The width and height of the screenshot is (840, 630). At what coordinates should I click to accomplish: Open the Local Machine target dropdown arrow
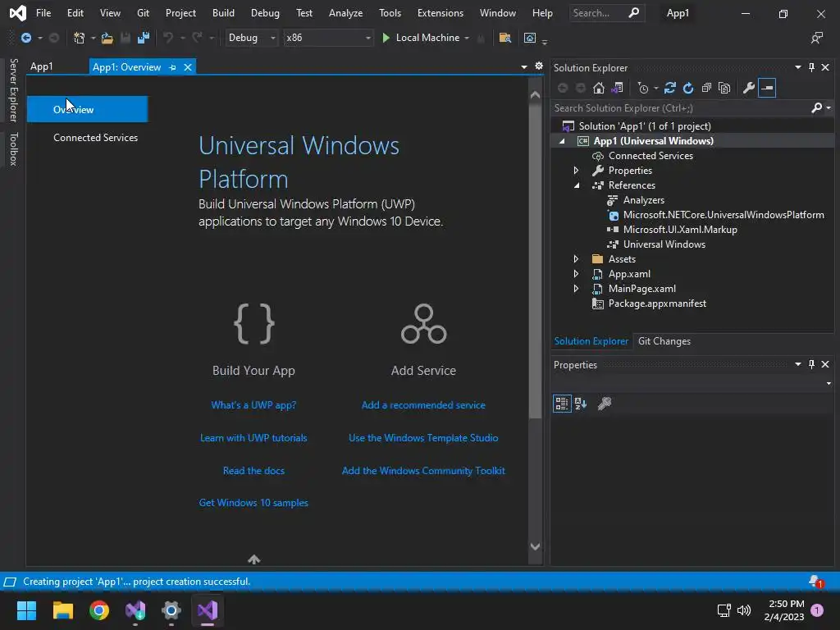tap(467, 38)
